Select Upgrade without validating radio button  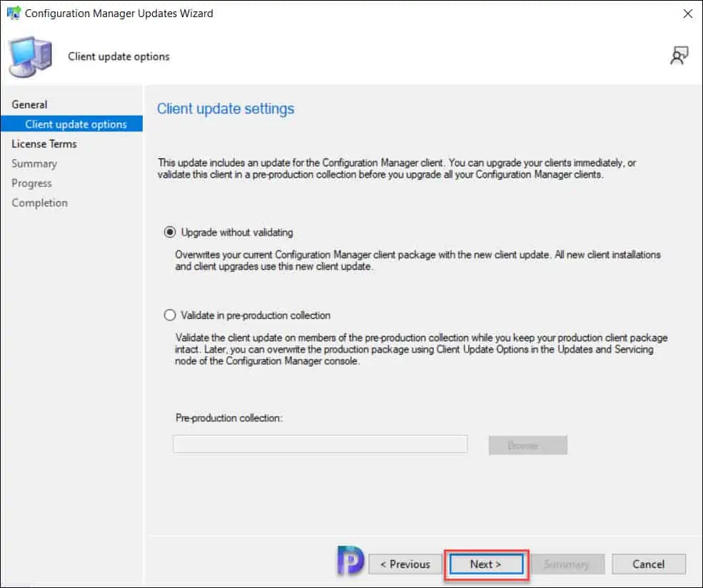click(x=170, y=232)
